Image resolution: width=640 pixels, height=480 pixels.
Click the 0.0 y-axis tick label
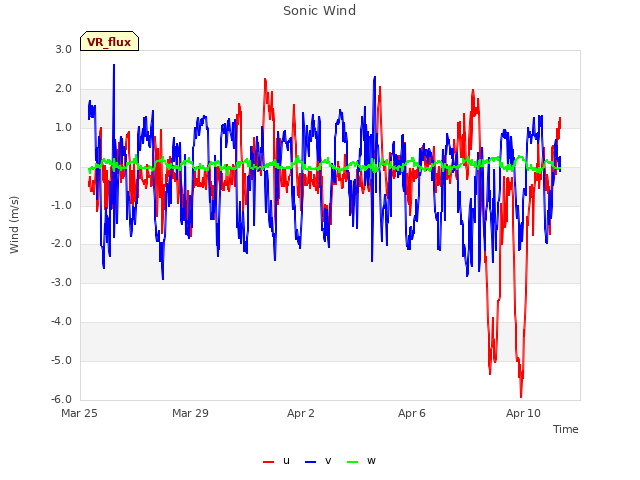[64, 167]
